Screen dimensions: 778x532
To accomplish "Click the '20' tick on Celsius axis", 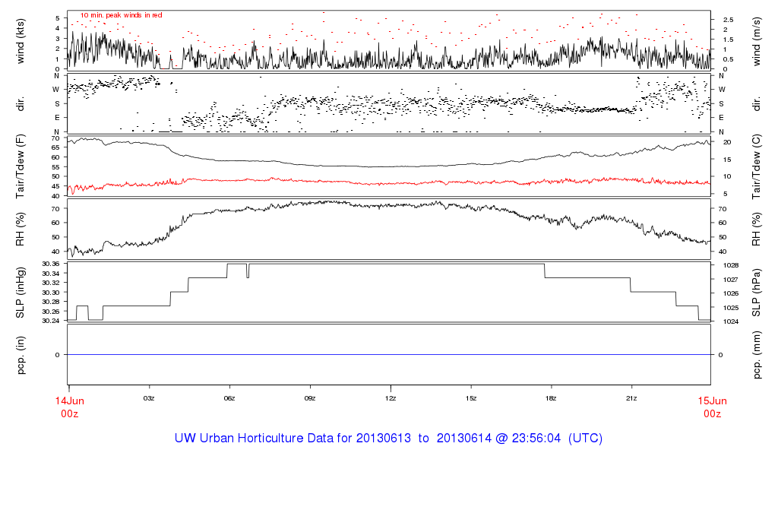I will tap(727, 142).
